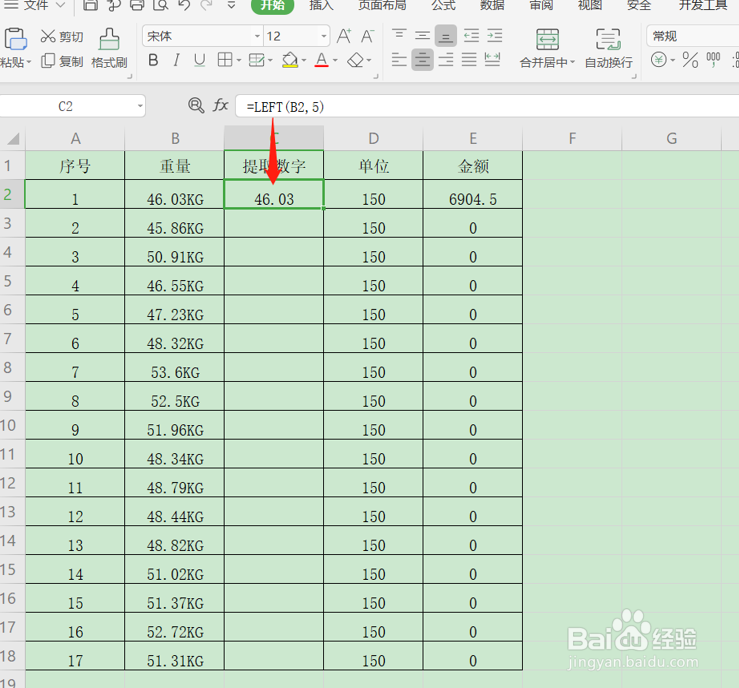
Task: Open the font size 12 dropdown
Action: coord(324,36)
